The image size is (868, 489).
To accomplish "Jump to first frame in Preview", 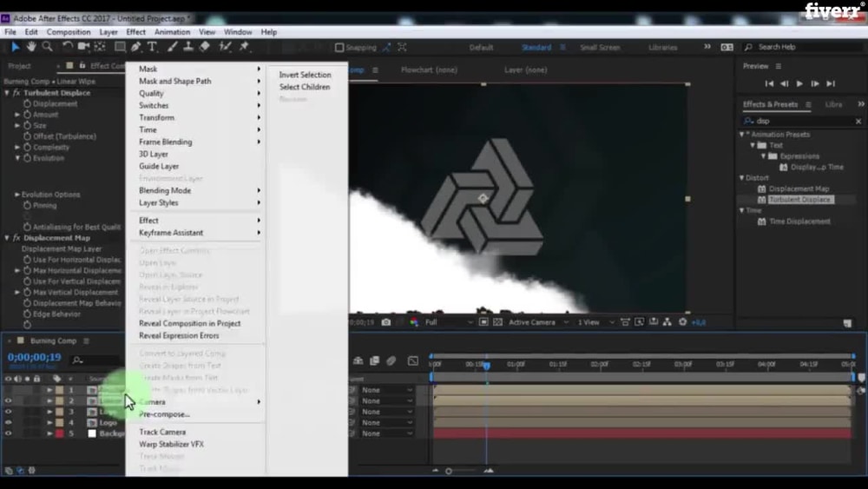I will pos(769,84).
